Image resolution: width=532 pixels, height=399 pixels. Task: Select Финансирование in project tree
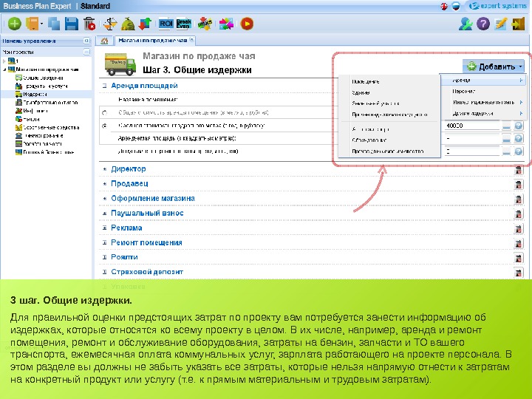(x=44, y=136)
